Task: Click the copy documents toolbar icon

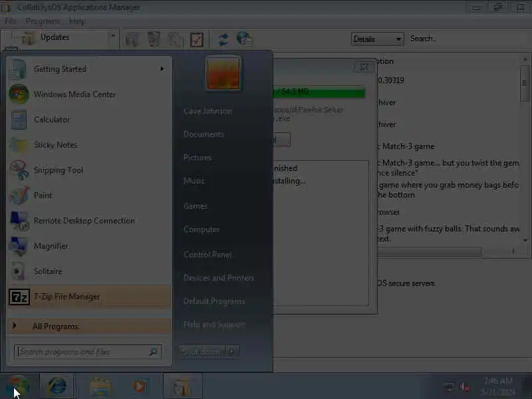Action: coord(176,40)
